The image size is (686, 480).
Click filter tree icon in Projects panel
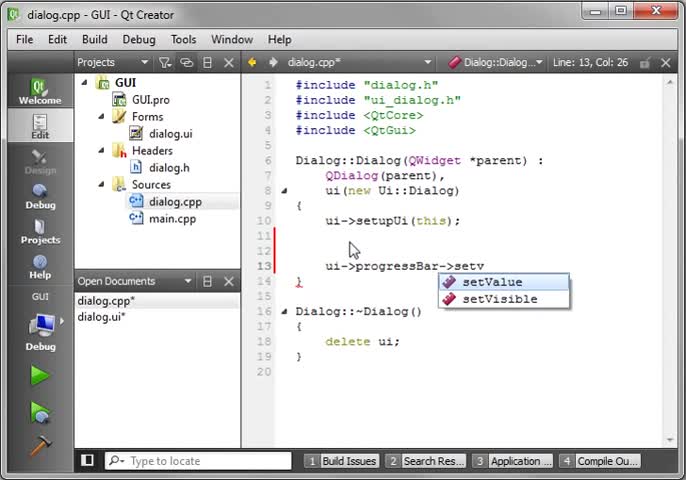[x=164, y=63]
